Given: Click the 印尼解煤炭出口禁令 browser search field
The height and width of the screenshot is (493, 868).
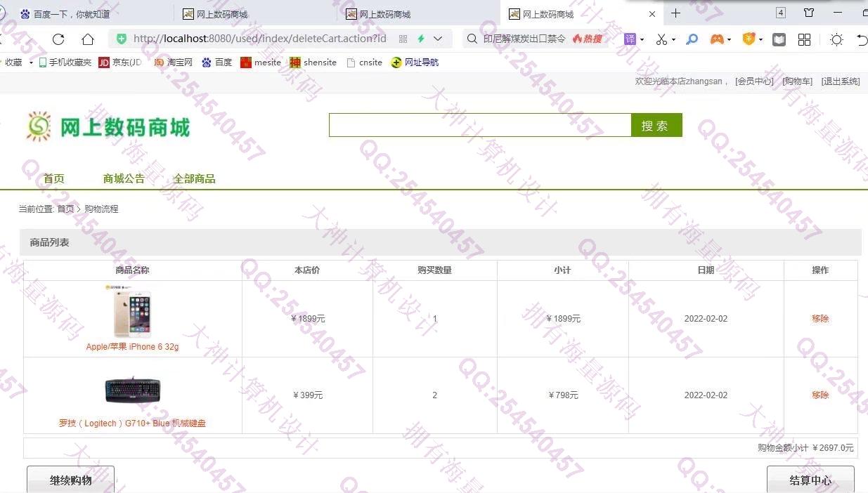Looking at the screenshot, I should (524, 39).
